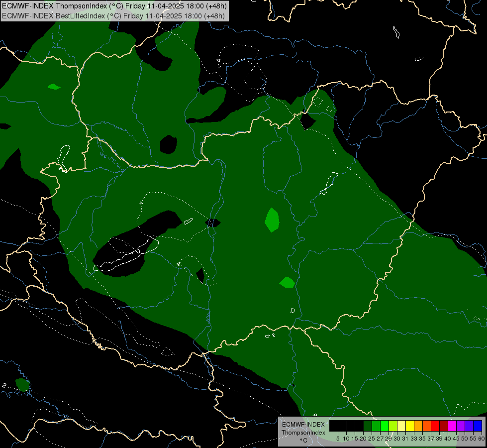Select the dark green 20–25 legend swatch

tap(368, 426)
